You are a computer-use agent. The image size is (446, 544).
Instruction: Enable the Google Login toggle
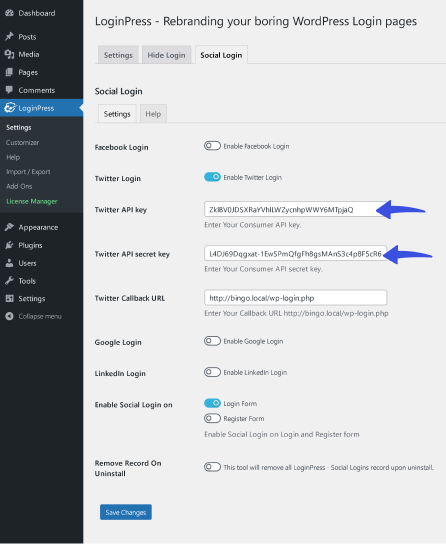(x=212, y=341)
